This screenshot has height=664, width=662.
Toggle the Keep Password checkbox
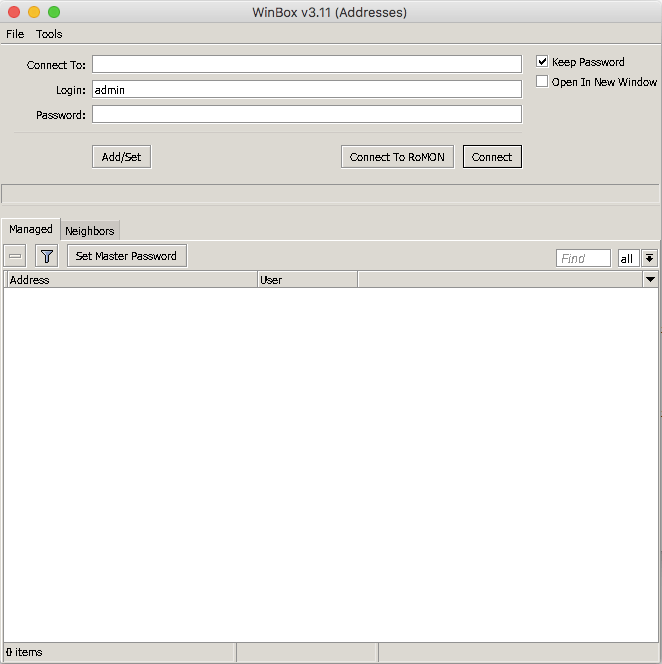[x=542, y=61]
